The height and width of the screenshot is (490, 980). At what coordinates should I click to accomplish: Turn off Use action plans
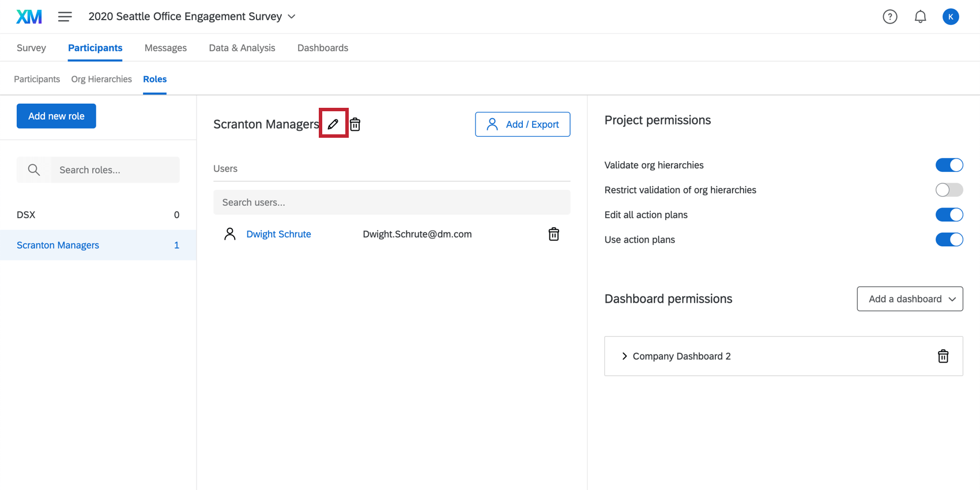point(949,239)
